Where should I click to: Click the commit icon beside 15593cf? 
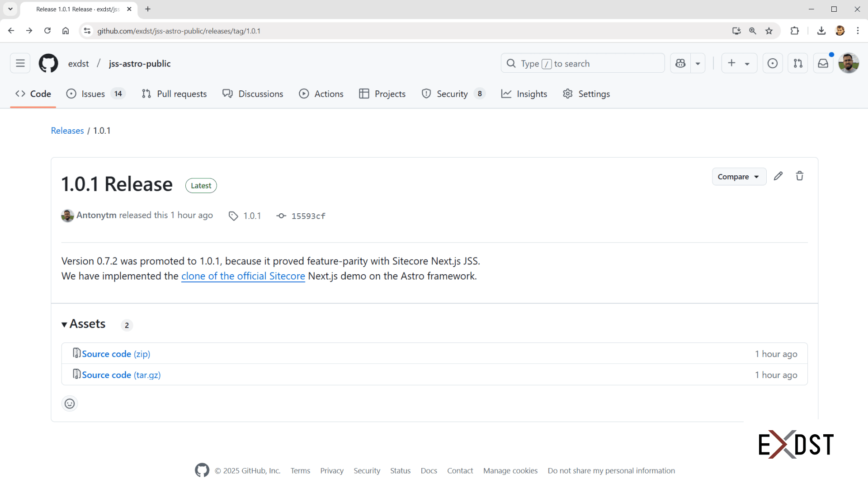coord(281,216)
